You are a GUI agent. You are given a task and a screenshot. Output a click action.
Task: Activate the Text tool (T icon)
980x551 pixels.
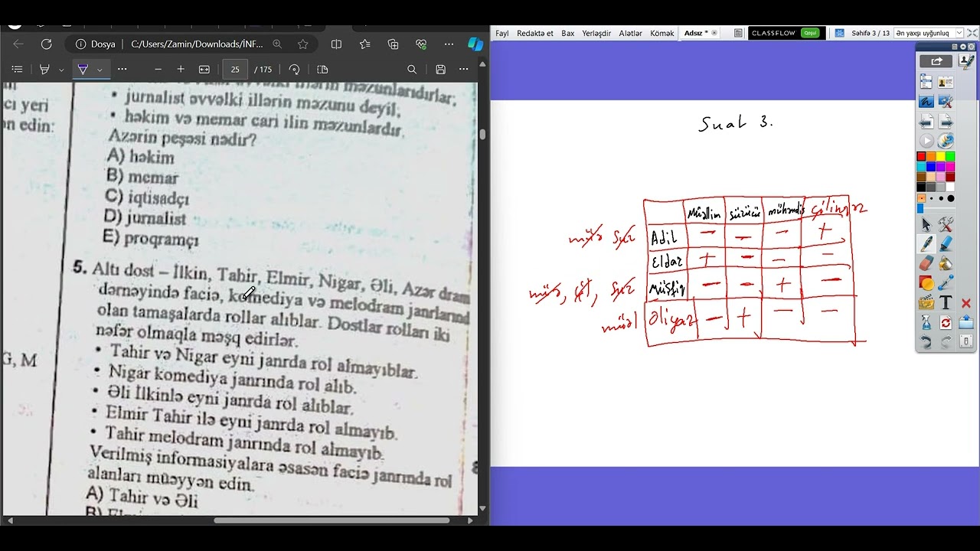coord(946,303)
